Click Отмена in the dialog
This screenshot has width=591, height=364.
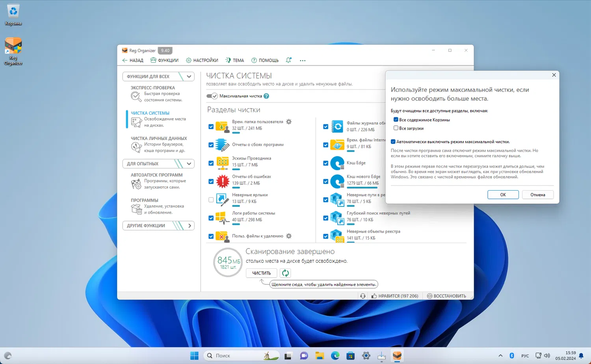tap(538, 195)
